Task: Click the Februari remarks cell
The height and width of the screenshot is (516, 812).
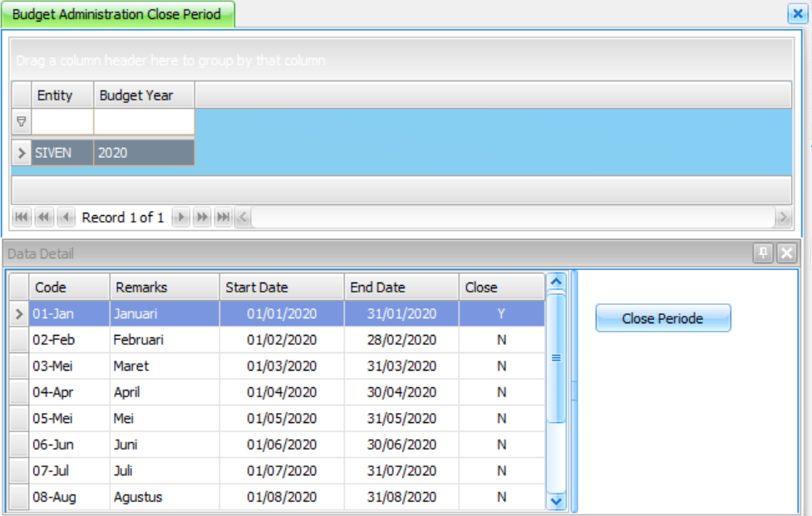Action: click(165, 340)
